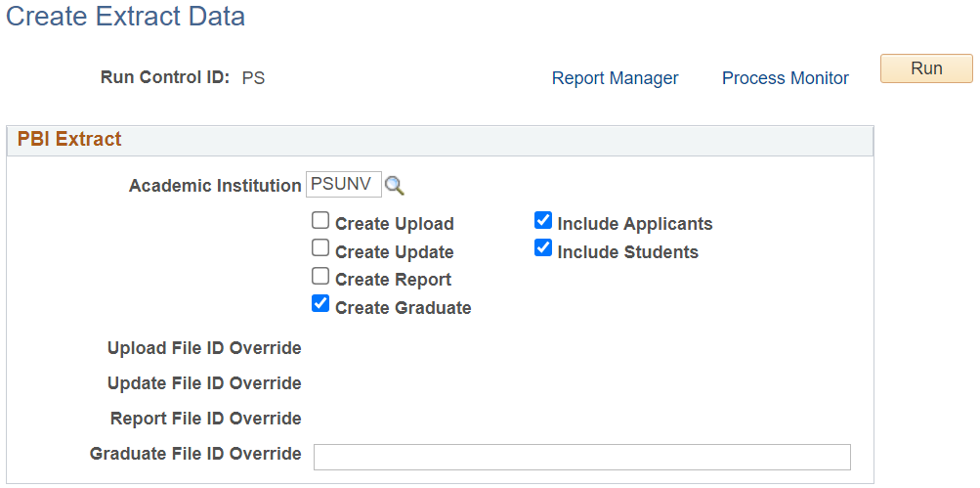The image size is (980, 488).
Task: Enable the Create Report checkbox
Action: [x=320, y=277]
